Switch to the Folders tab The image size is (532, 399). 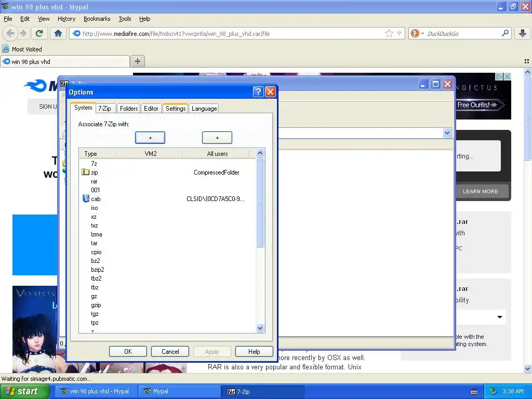coord(129,108)
